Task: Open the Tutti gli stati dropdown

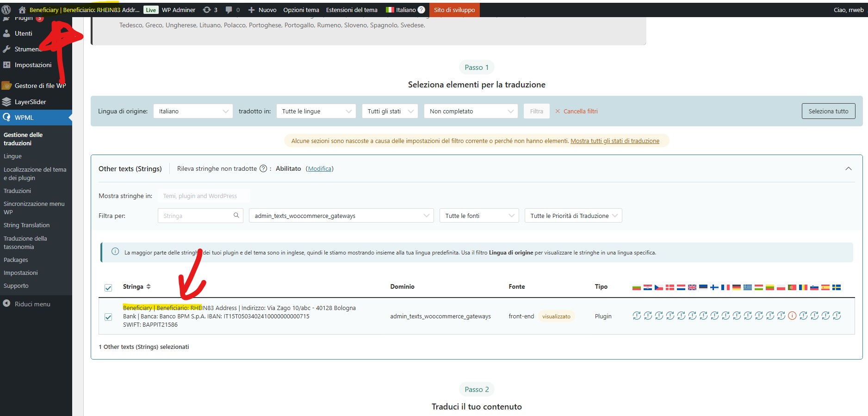Action: click(x=390, y=111)
